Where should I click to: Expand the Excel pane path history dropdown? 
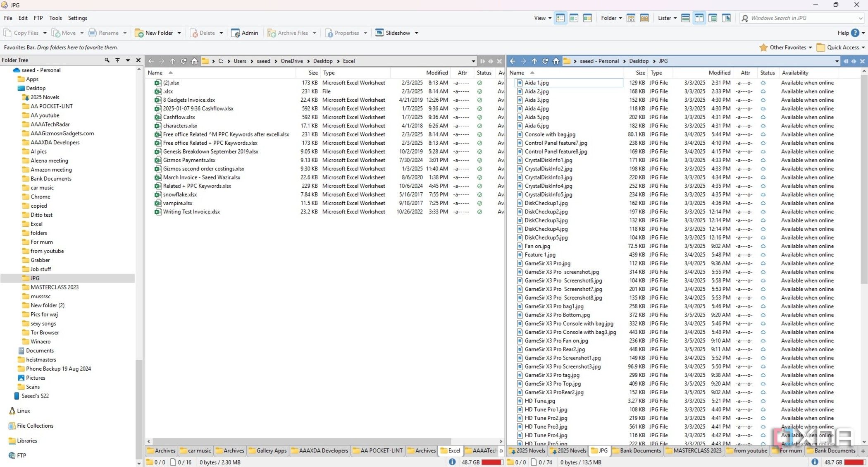click(473, 61)
